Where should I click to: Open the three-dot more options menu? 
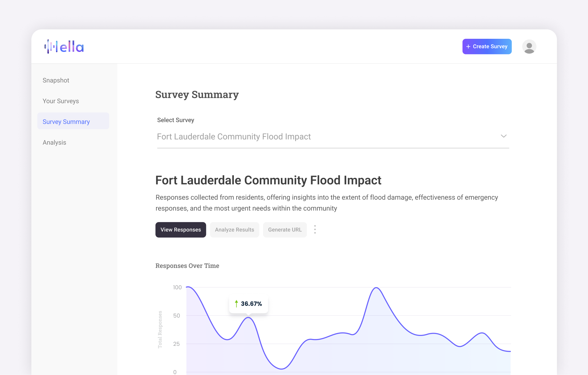coord(315,230)
